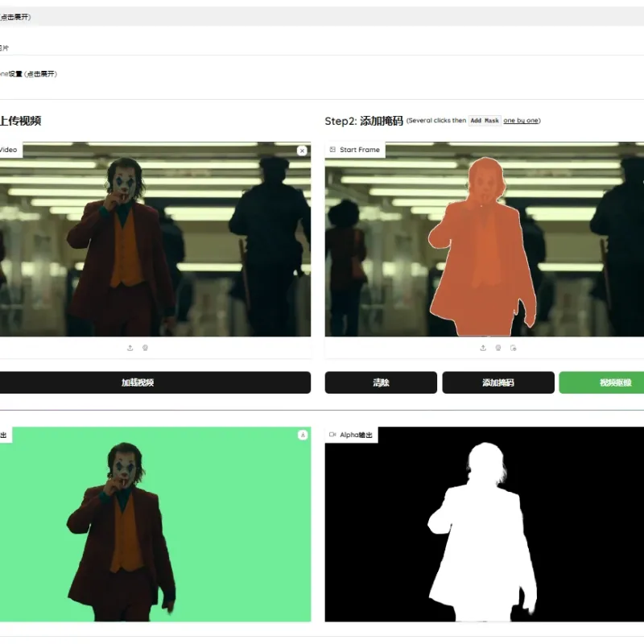
Task: Click clipboard paste icon under Start Frame
Action: pyautogui.click(x=513, y=348)
